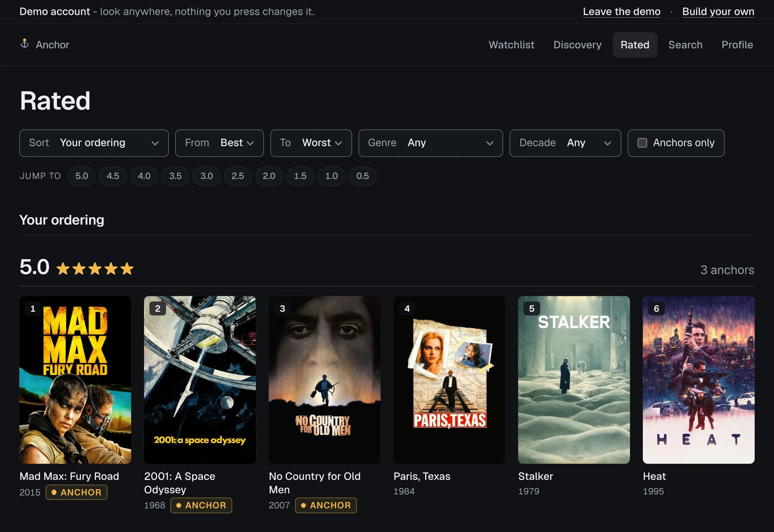Screen dimensions: 774x532
Task: Jump to the 5.0 rating section
Action: [x=81, y=176]
